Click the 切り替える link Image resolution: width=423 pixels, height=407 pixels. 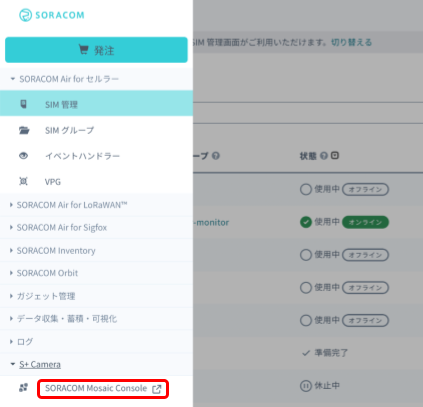point(351,42)
